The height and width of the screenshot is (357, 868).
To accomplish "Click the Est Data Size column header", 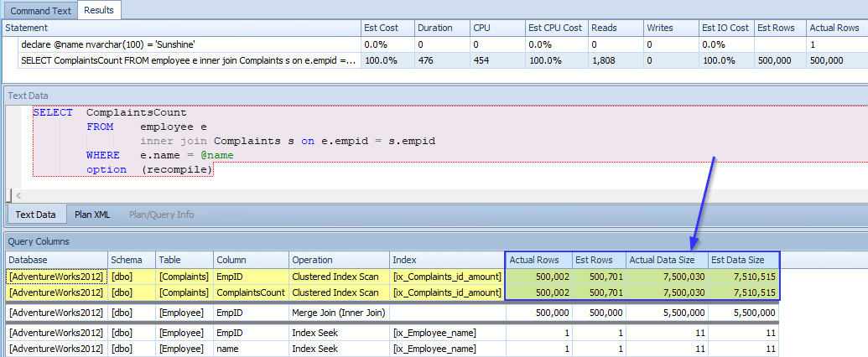I will click(739, 260).
